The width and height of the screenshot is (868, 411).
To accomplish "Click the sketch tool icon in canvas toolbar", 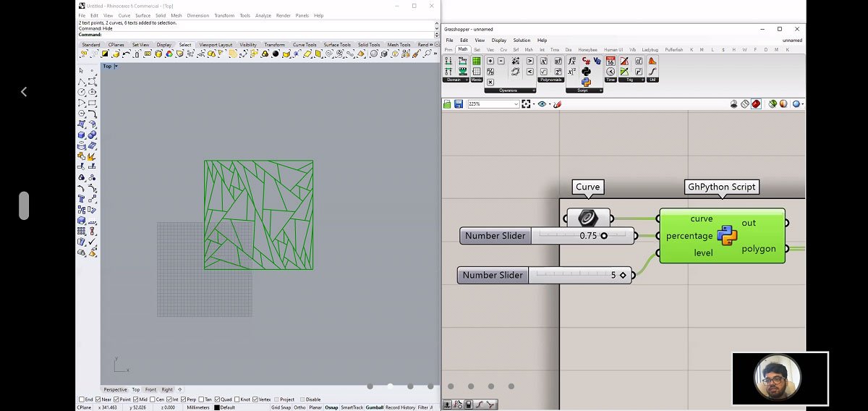I will [x=557, y=104].
